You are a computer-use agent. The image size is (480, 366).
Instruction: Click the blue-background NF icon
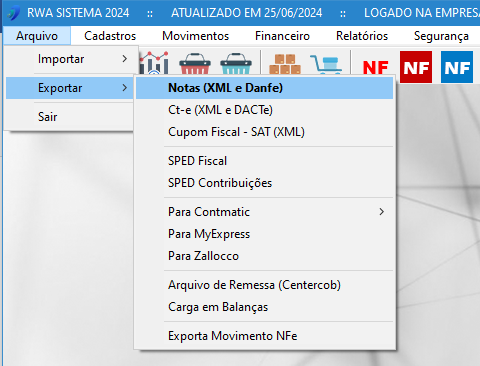tap(457, 67)
